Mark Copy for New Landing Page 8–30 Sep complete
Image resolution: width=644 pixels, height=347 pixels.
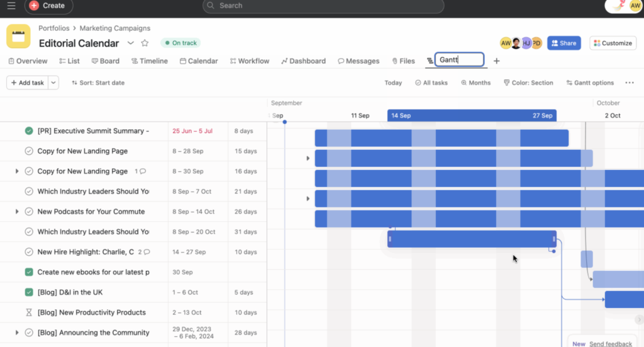[29, 171]
